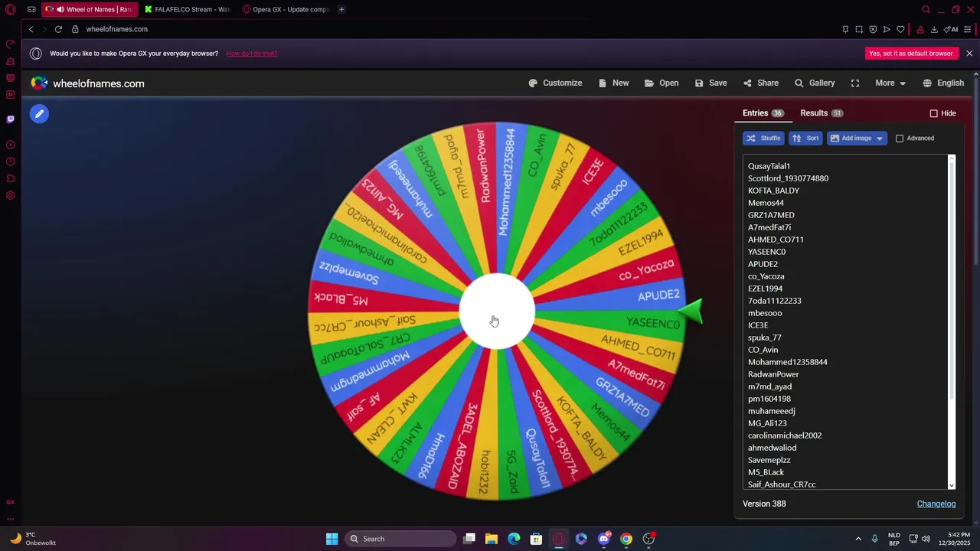Click the Windows Start button
The image size is (980, 551).
[332, 539]
